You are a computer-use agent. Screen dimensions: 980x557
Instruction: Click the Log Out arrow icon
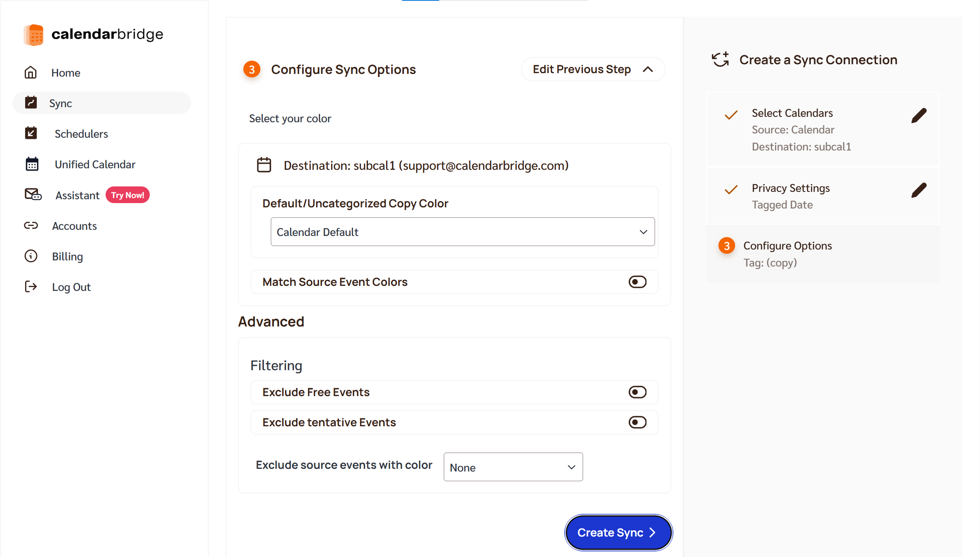click(x=31, y=287)
